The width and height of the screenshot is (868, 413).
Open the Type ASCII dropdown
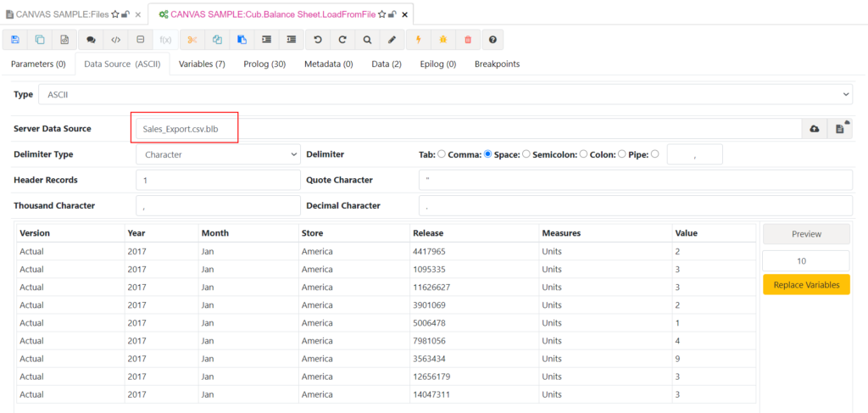click(445, 94)
